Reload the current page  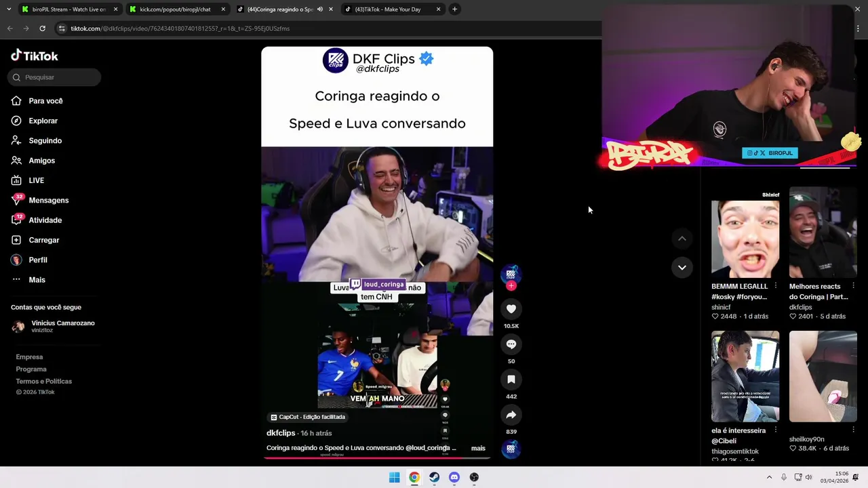tap(42, 28)
